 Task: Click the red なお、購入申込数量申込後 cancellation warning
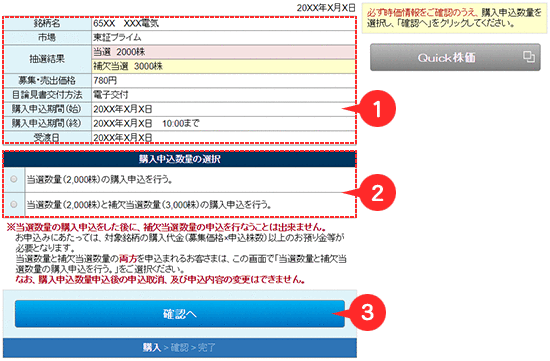pos(160,280)
